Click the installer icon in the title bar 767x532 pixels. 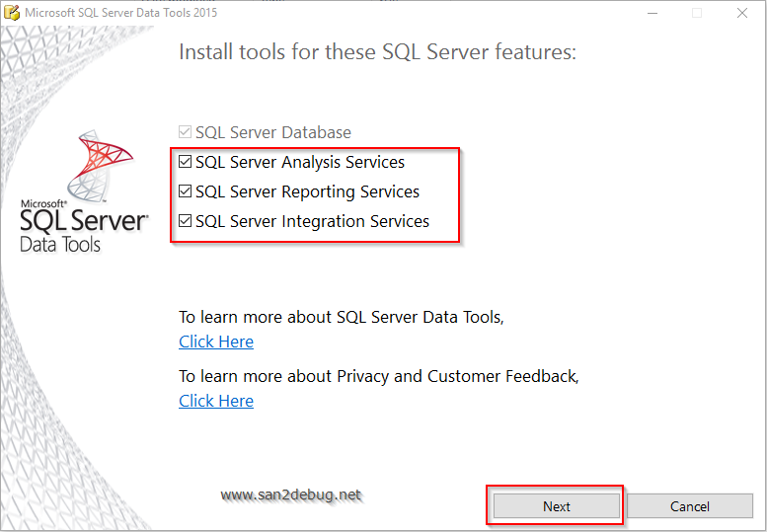click(12, 13)
